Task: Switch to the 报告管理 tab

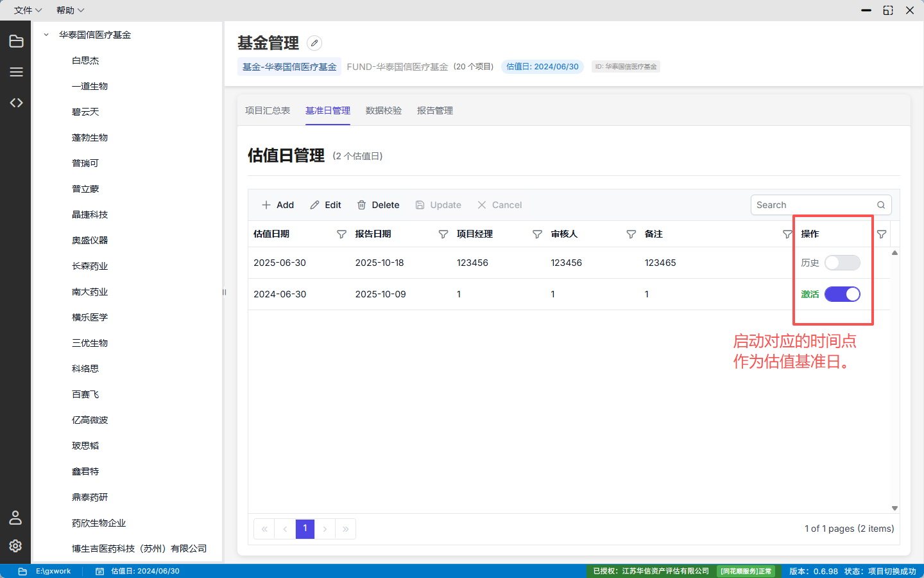Action: point(435,110)
